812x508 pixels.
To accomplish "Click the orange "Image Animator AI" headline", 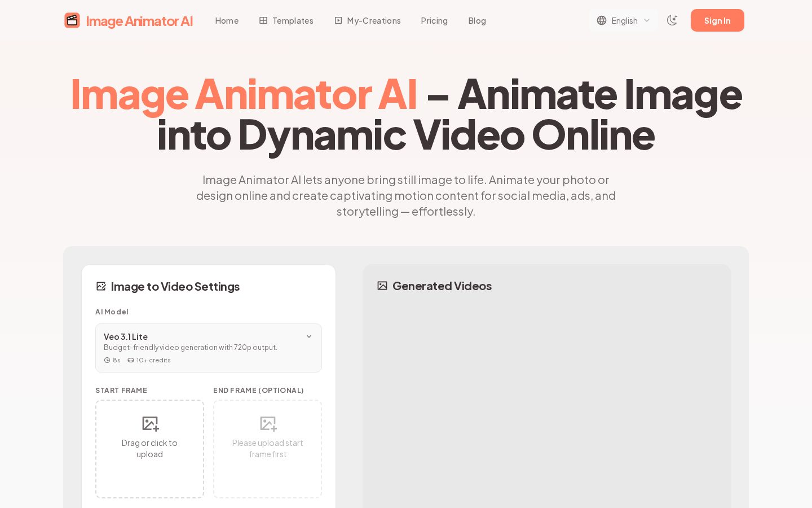I will pyautogui.click(x=244, y=94).
